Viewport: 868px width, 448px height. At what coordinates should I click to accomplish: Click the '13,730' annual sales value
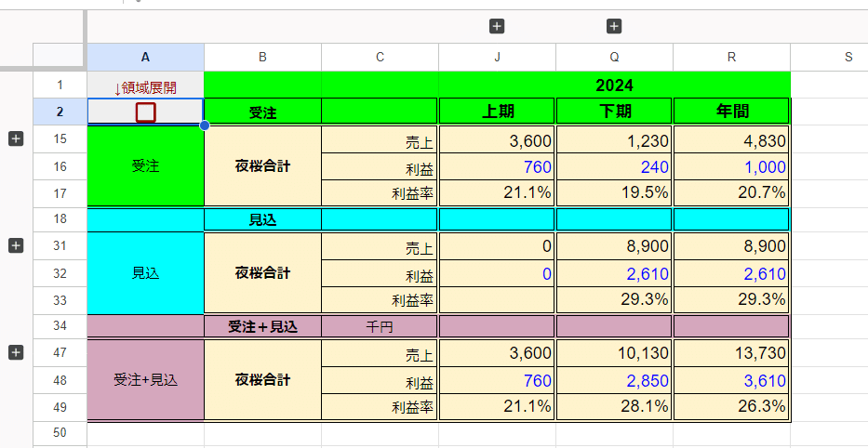coord(732,353)
